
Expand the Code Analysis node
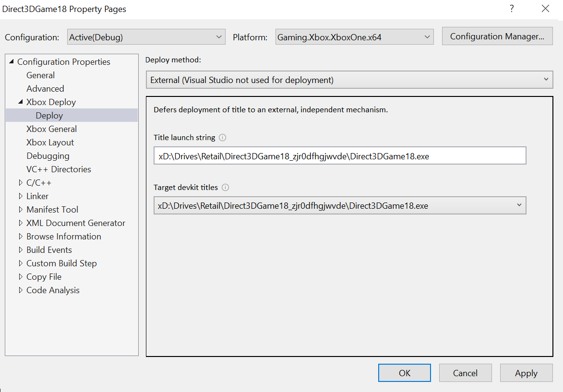pos(21,290)
